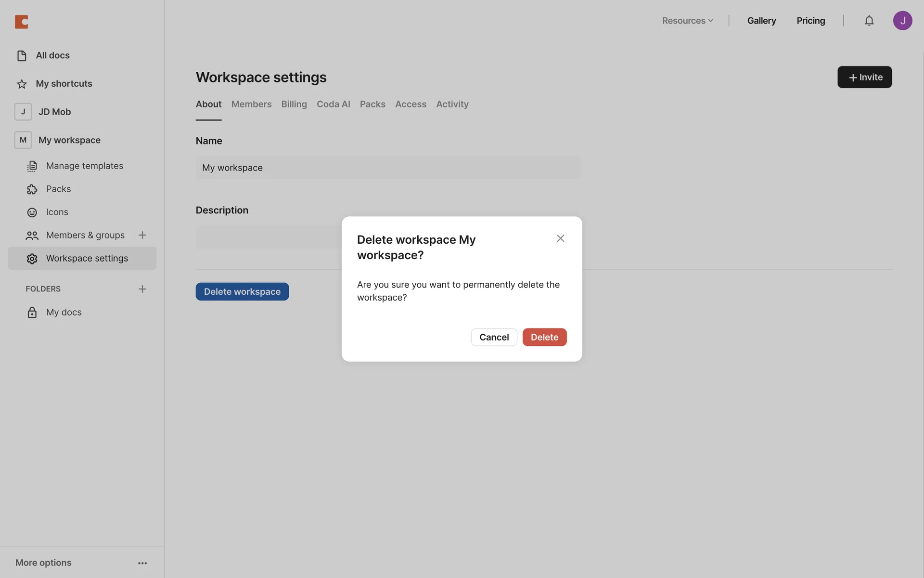The height and width of the screenshot is (578, 924).
Task: Click the Coda logo icon
Action: [22, 22]
